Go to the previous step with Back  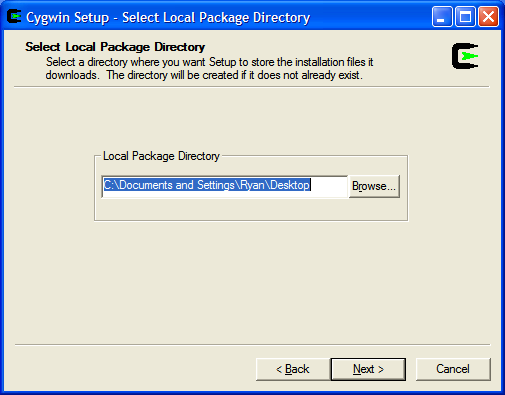tap(293, 369)
